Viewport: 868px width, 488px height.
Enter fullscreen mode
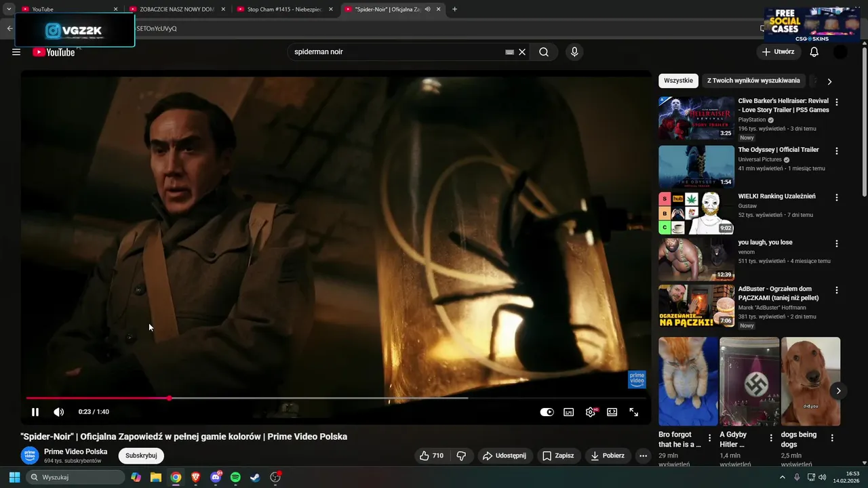[634, 412]
